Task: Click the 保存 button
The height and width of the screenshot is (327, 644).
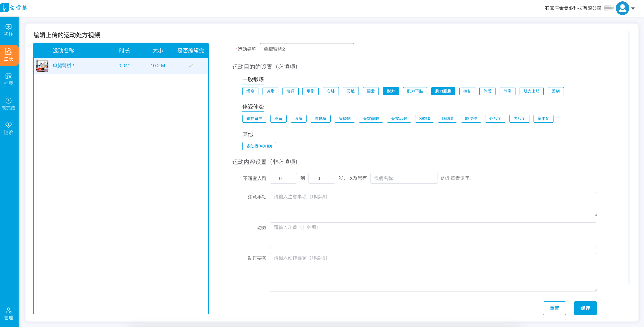Action: (x=585, y=308)
